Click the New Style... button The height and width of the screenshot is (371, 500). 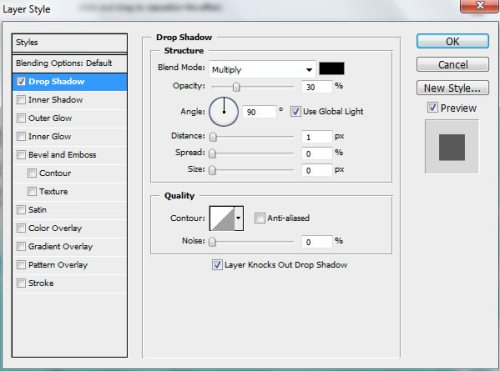(x=453, y=88)
